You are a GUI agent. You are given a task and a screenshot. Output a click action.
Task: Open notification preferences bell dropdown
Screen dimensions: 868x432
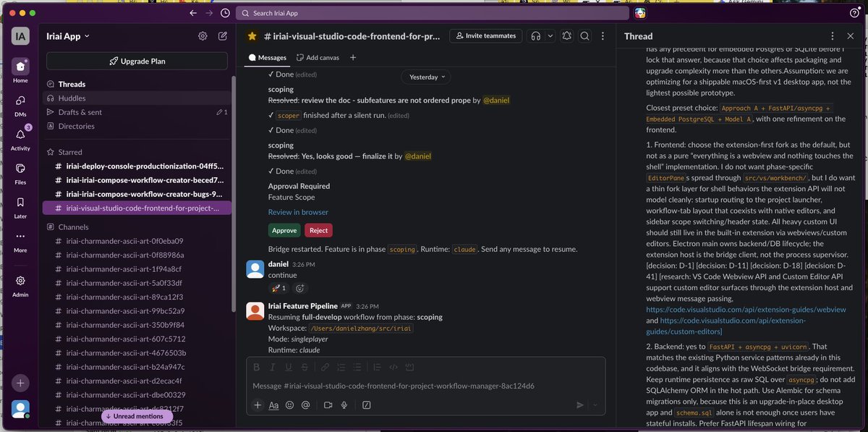click(566, 35)
